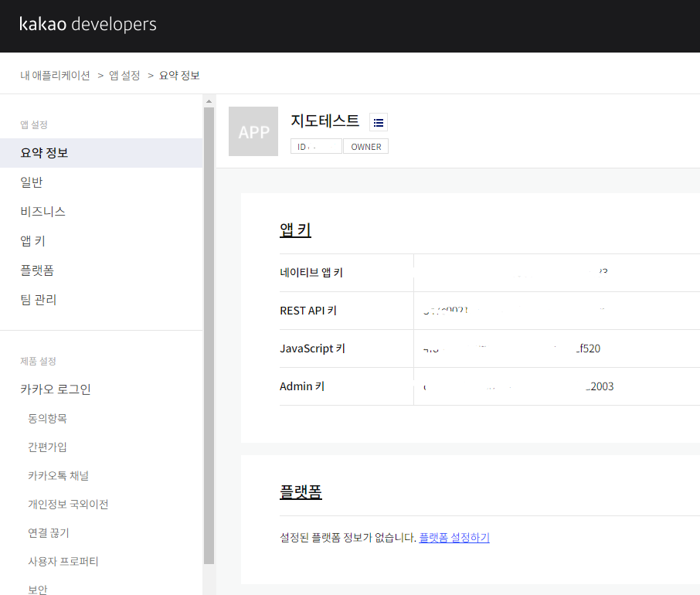Open the 연결 끊기 submenu
This screenshot has width=700, height=595.
pyautogui.click(x=48, y=532)
